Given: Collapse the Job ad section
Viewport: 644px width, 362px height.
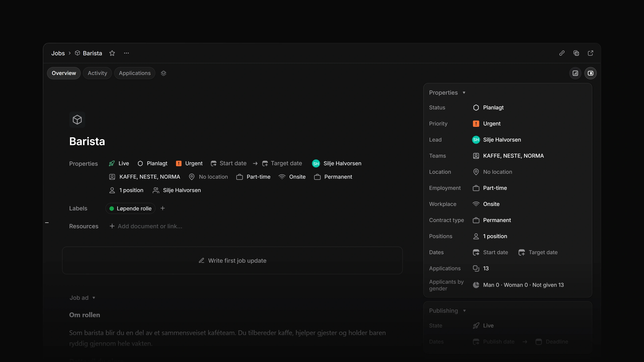Looking at the screenshot, I should click(x=82, y=298).
